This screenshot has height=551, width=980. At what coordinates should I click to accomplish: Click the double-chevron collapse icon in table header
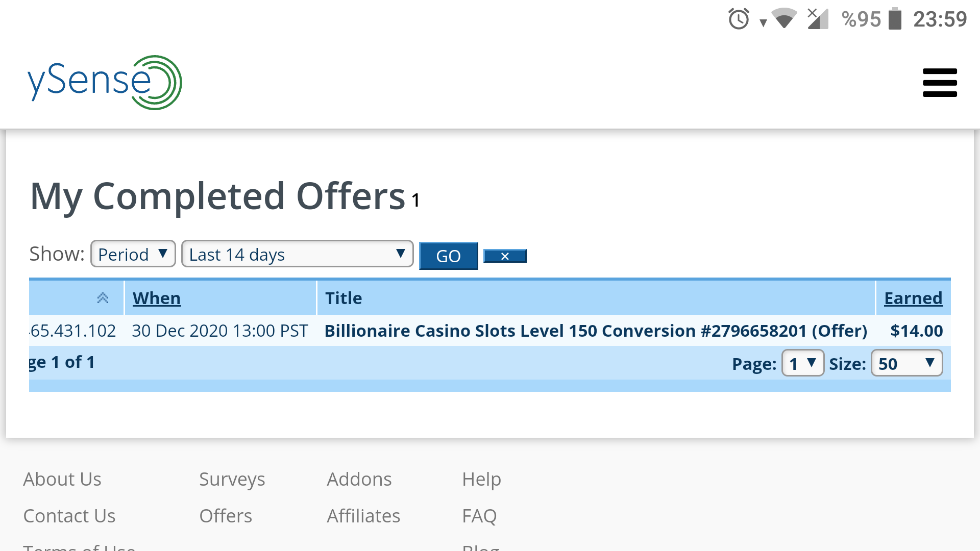coord(103,298)
